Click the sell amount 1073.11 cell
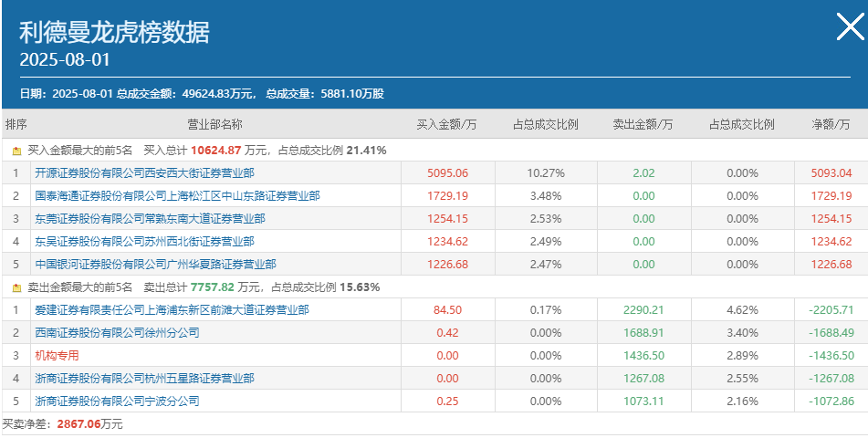868x438 pixels. tap(643, 401)
